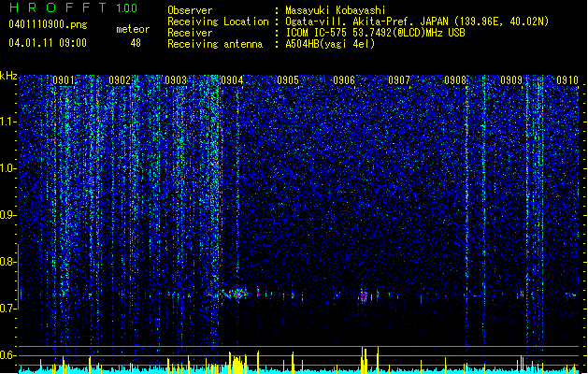
Task: Click the Observer label
Action: [190, 10]
